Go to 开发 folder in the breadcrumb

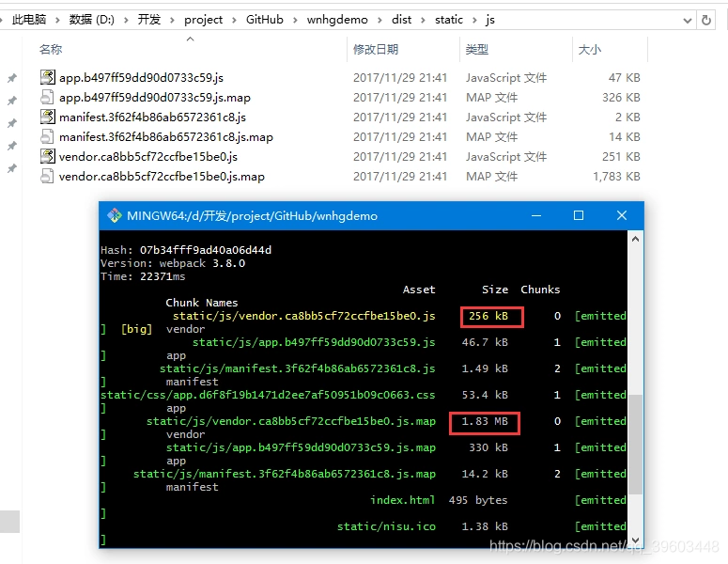[x=149, y=20]
